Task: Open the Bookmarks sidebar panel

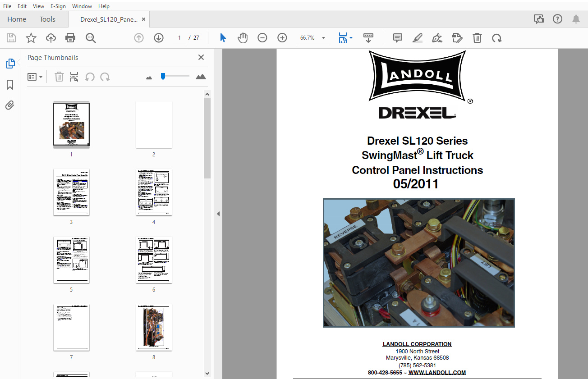Action: click(x=10, y=85)
